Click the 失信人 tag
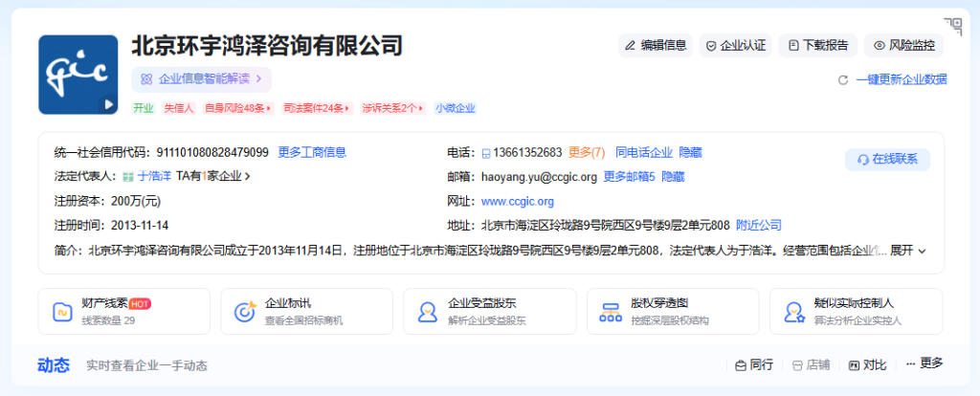This screenshot has height=396, width=980. [179, 108]
